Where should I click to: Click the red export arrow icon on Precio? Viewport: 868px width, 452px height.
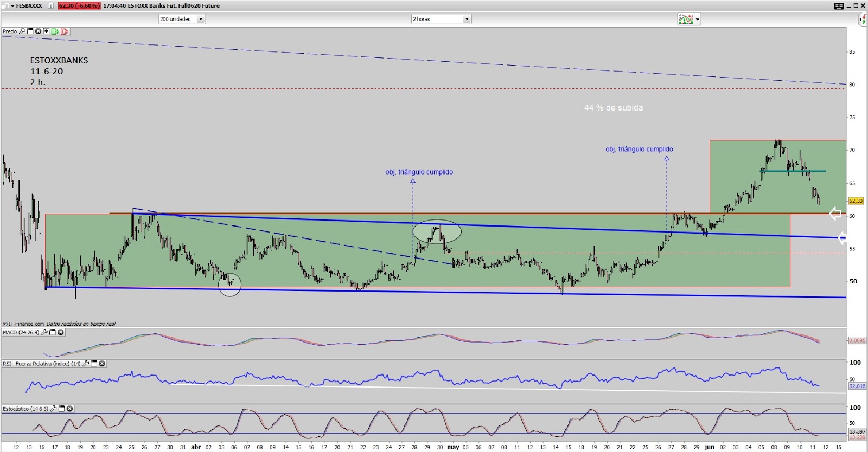(x=65, y=31)
